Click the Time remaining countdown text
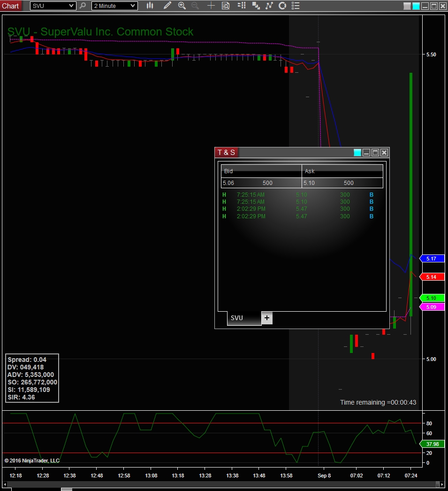The width and height of the screenshot is (448, 491). (378, 402)
